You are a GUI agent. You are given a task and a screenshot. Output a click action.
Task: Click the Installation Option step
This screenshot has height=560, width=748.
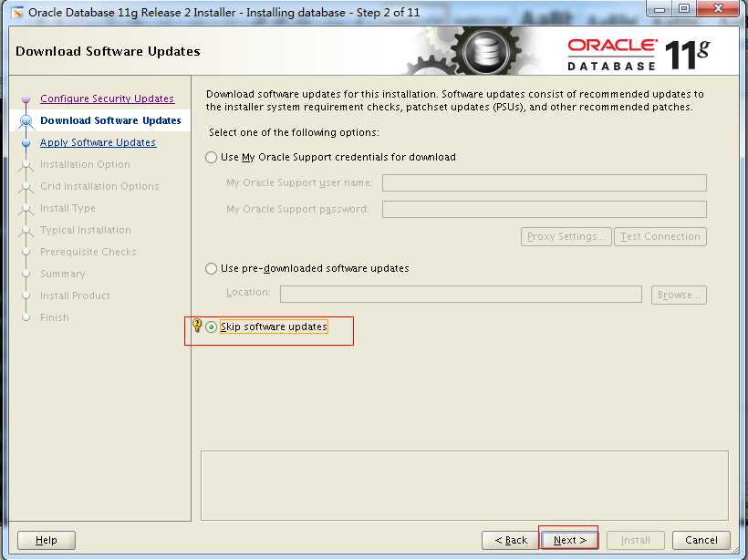[x=85, y=164]
